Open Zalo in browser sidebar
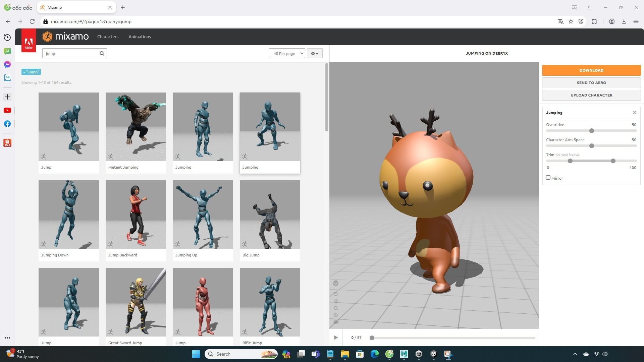644x362 pixels. click(x=7, y=78)
